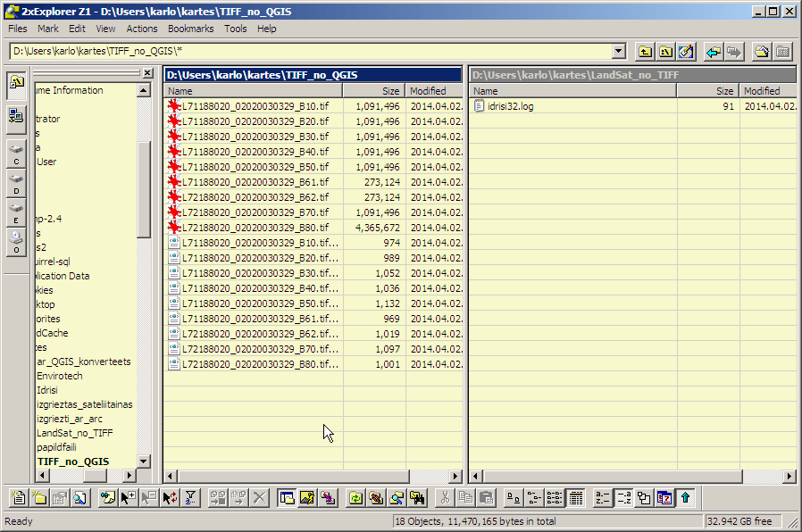Click the new folder icon
The height and width of the screenshot is (532, 802).
pos(39,498)
